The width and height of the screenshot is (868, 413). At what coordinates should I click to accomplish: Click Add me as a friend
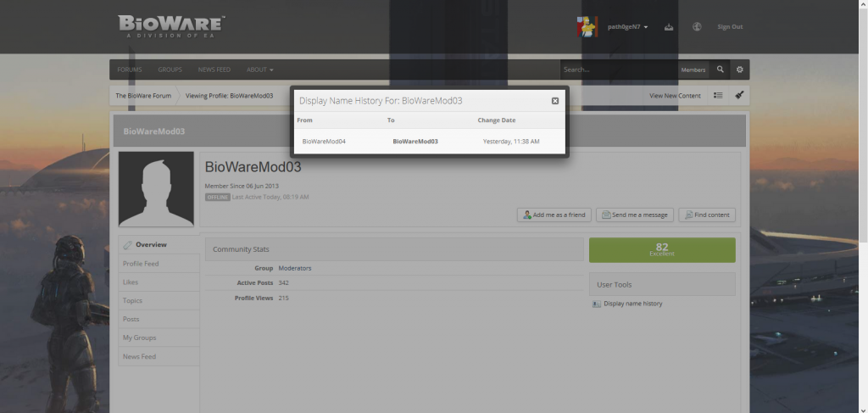(554, 215)
